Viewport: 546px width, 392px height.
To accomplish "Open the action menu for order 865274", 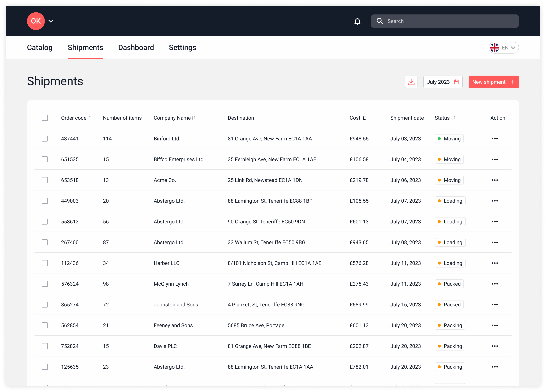I will point(495,305).
